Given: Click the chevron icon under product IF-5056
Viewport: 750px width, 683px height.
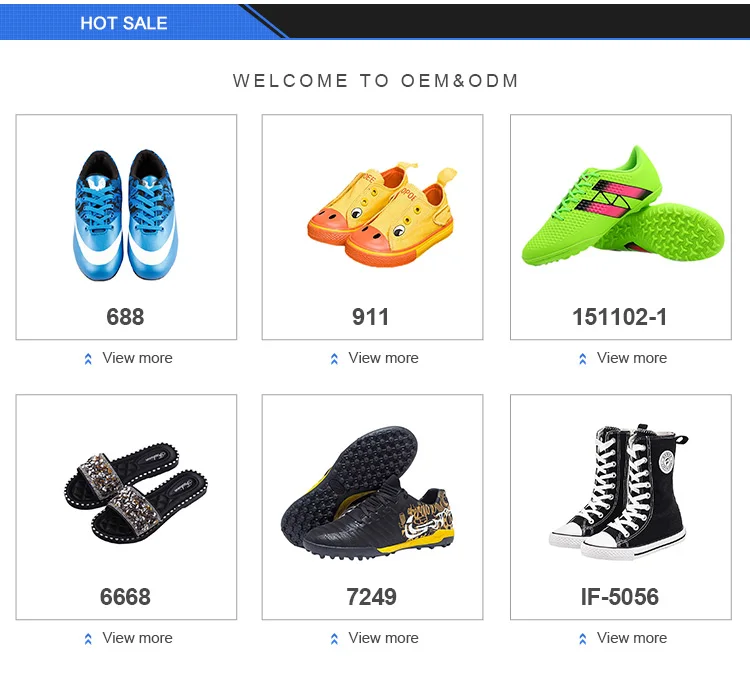Looking at the screenshot, I should pyautogui.click(x=583, y=639).
